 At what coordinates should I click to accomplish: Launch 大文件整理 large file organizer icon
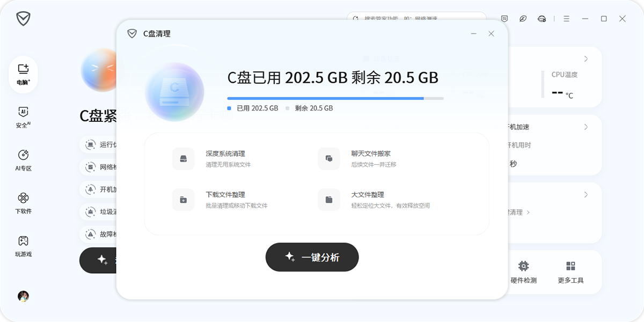click(x=328, y=199)
